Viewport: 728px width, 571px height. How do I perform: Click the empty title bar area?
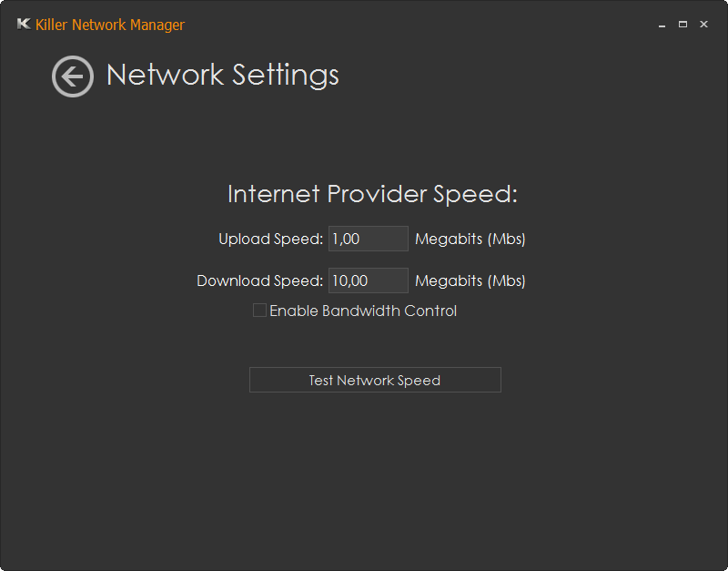tap(418, 25)
